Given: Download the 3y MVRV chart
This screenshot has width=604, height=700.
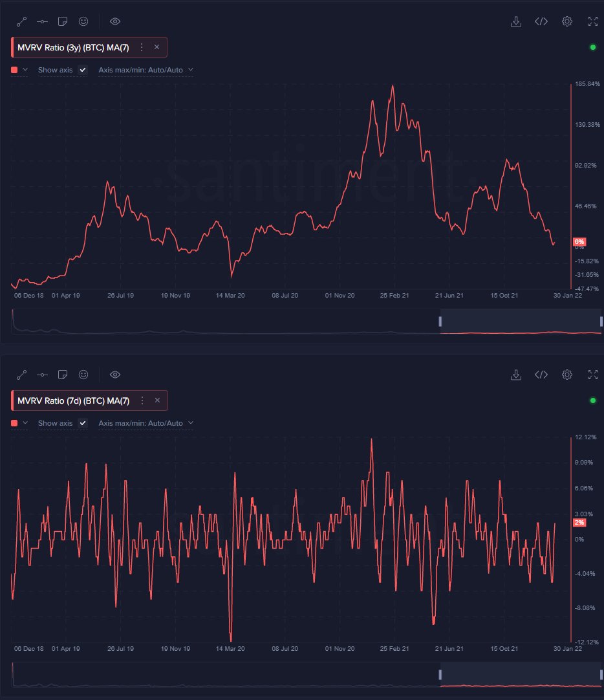Looking at the screenshot, I should coord(516,21).
